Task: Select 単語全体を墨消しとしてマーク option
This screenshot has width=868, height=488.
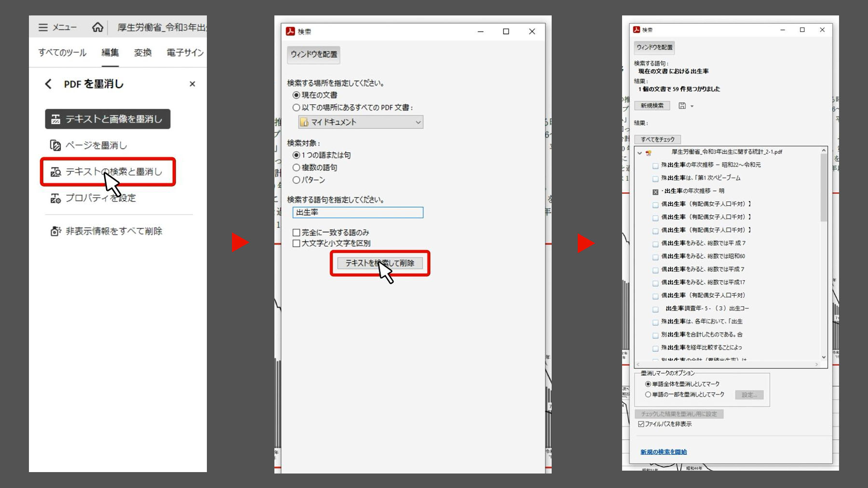Action: point(648,384)
